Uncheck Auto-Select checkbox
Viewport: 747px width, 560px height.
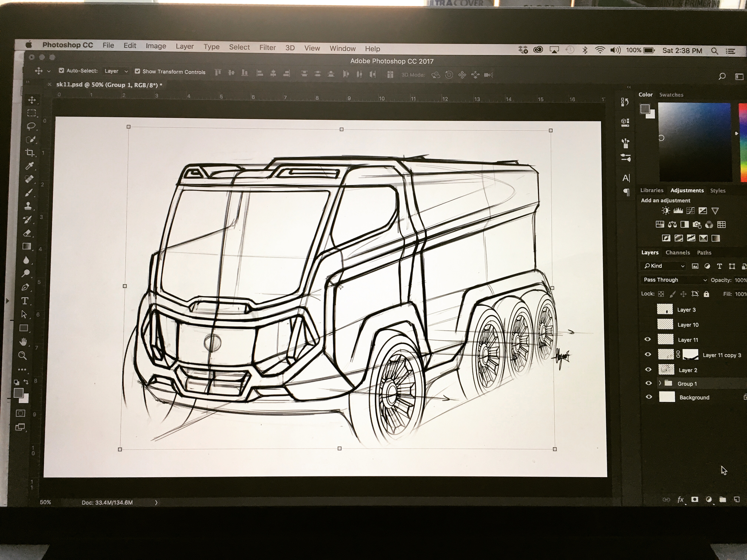pyautogui.click(x=61, y=71)
